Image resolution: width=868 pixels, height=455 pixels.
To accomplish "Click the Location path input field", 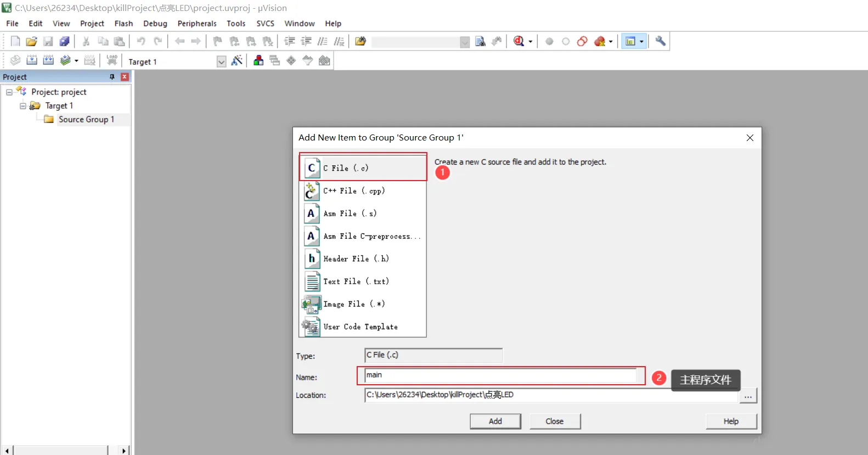I will [551, 395].
